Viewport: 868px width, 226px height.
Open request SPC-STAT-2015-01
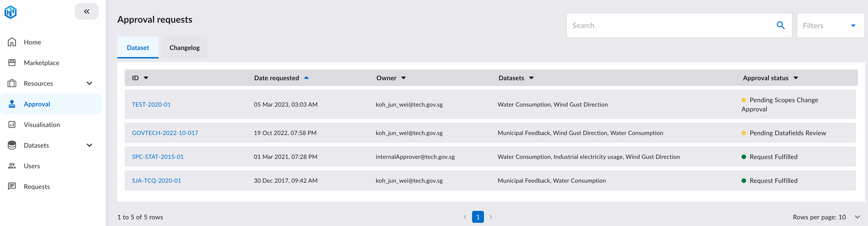point(158,157)
